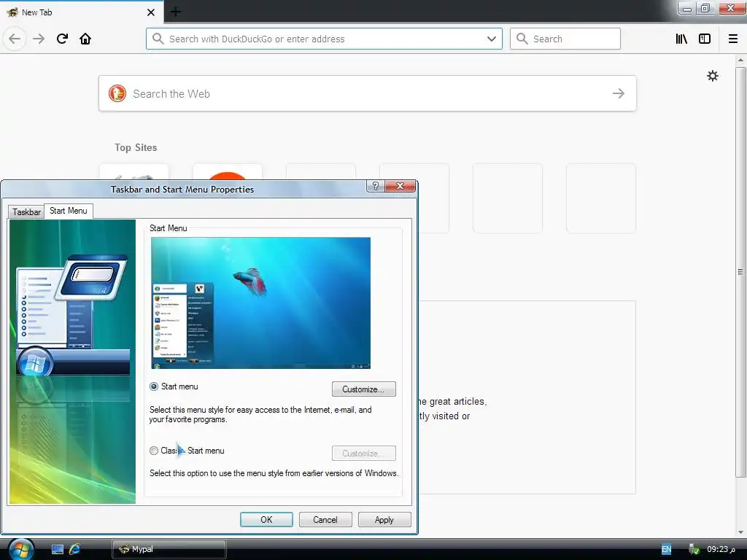Click the page vertical scrollbar thumb
This screenshot has width=747, height=560.
740,272
